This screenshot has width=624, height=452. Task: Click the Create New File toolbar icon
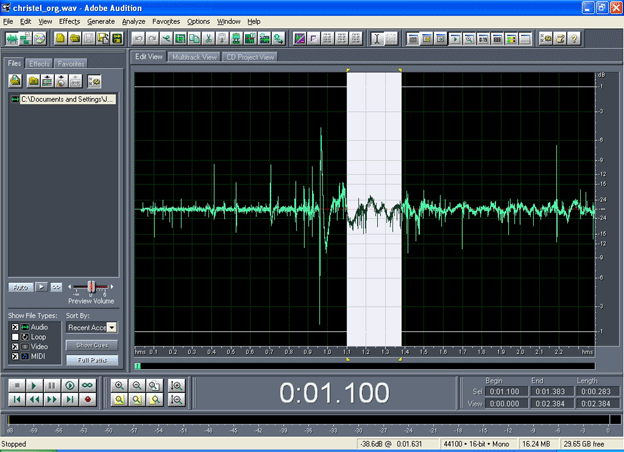point(61,38)
